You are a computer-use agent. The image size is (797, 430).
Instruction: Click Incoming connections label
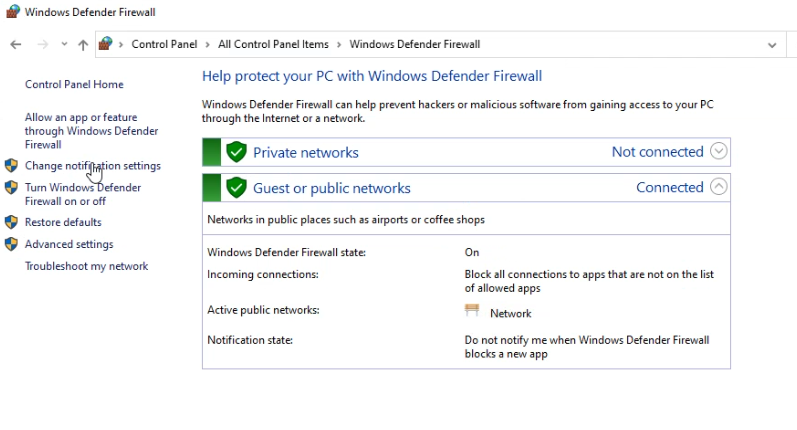point(263,274)
